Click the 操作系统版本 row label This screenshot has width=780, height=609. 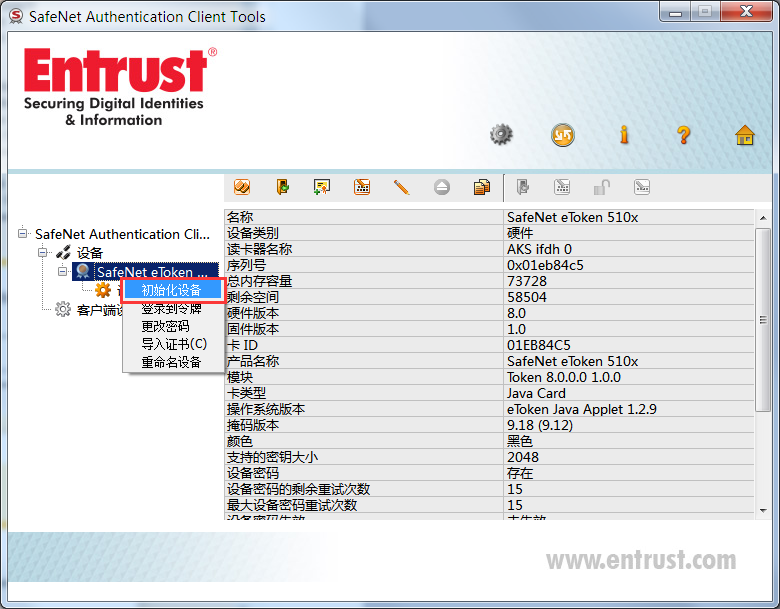point(266,409)
